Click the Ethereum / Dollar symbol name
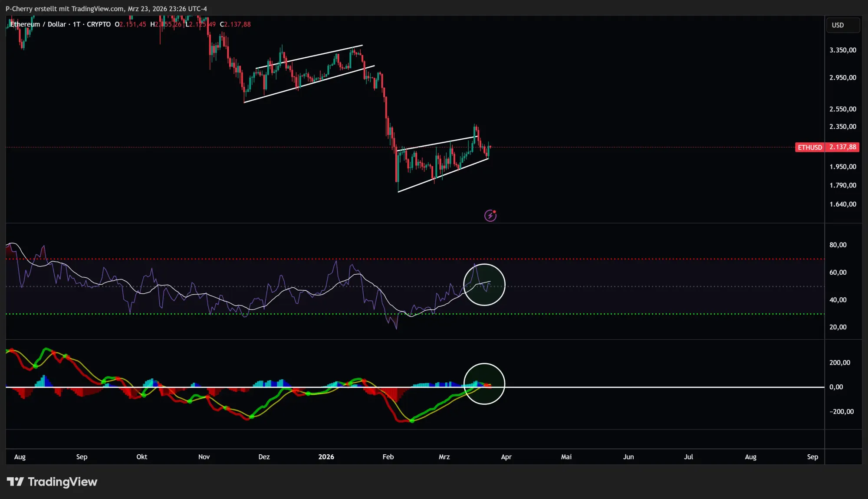The height and width of the screenshot is (499, 868). pos(39,24)
